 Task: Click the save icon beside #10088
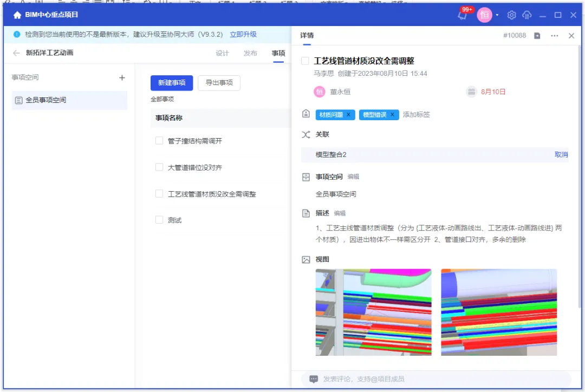click(x=537, y=36)
